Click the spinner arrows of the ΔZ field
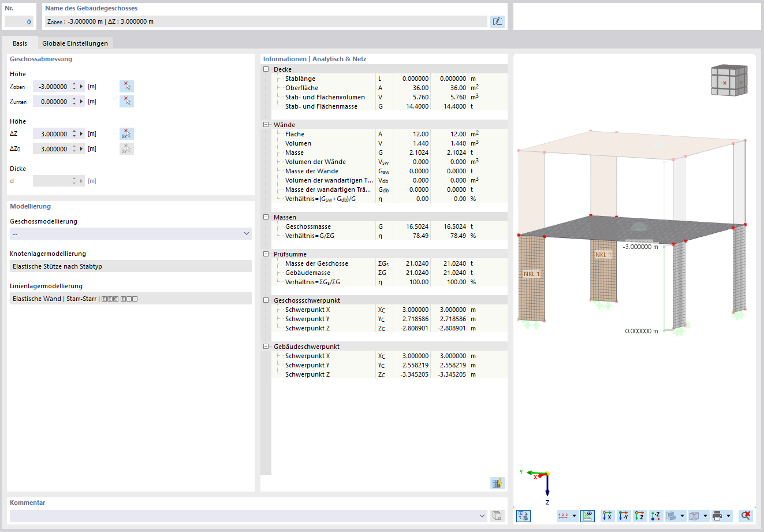 pos(74,134)
